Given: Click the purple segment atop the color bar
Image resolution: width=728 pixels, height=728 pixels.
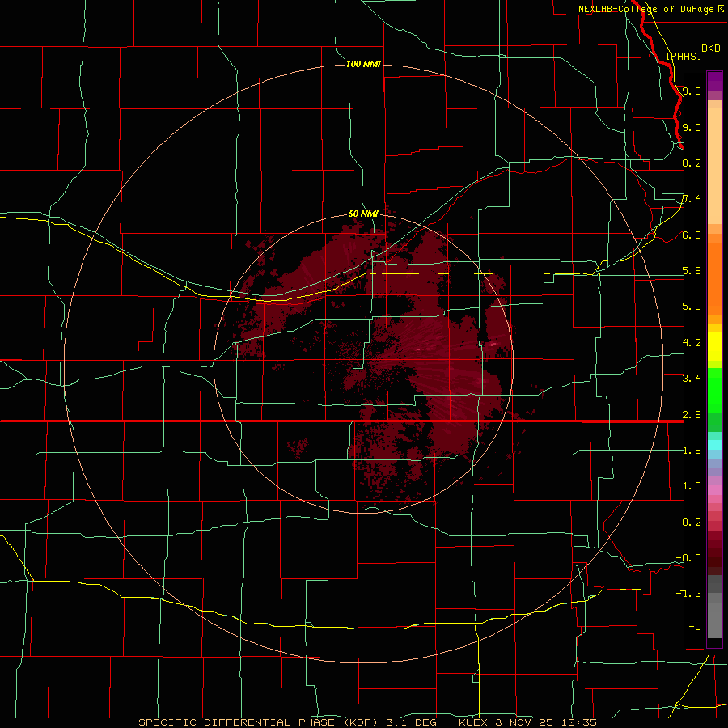Looking at the screenshot, I should point(714,81).
